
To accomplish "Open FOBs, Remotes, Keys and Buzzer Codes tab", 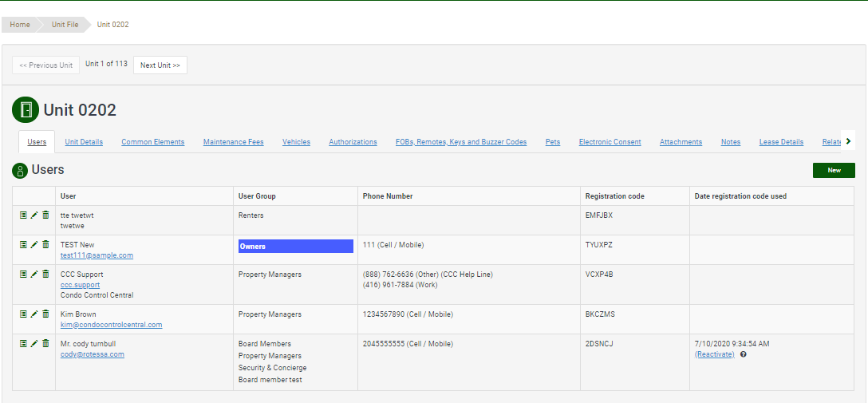I will point(461,142).
